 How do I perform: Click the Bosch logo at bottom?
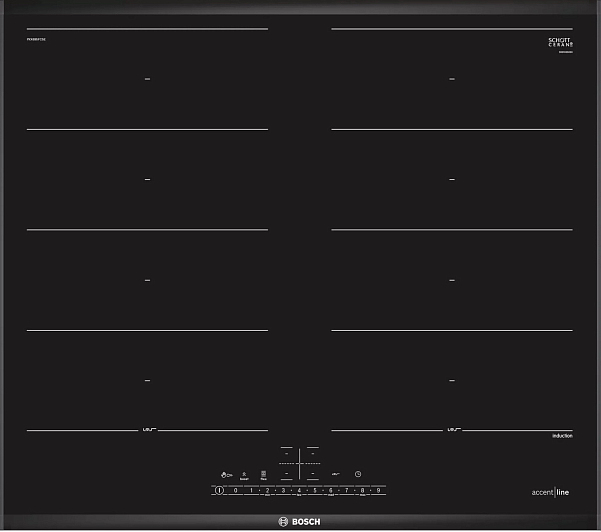[300, 521]
